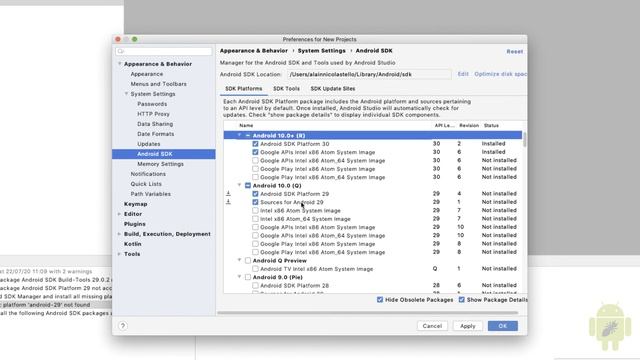The width and height of the screenshot is (640, 360).
Task: Click Edit link for SDK location
Action: click(463, 74)
